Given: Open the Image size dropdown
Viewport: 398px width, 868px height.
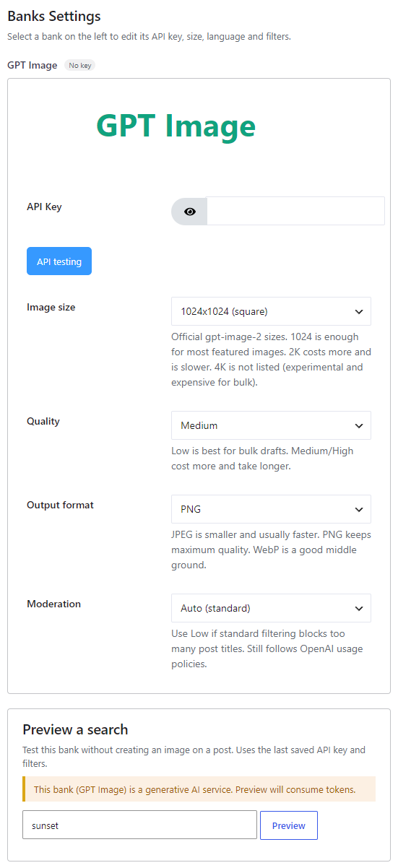Looking at the screenshot, I should pyautogui.click(x=271, y=311).
